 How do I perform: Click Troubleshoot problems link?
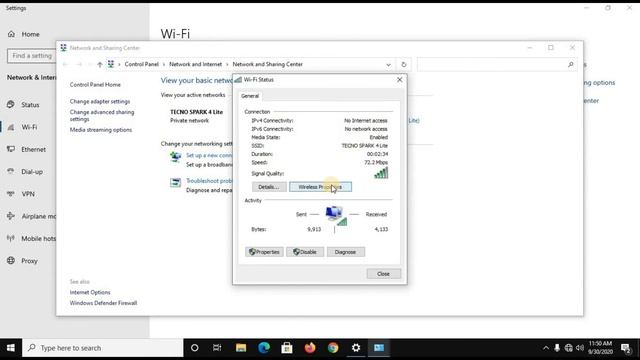(x=209, y=180)
